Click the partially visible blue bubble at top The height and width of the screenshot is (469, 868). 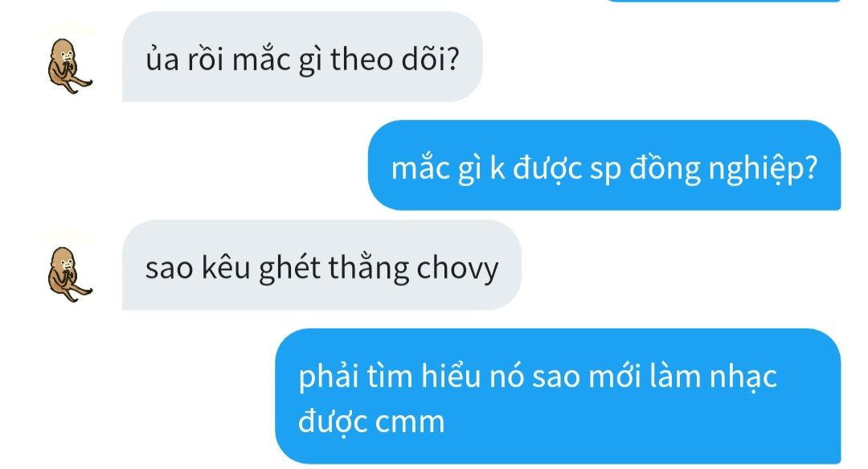pyautogui.click(x=724, y=1)
